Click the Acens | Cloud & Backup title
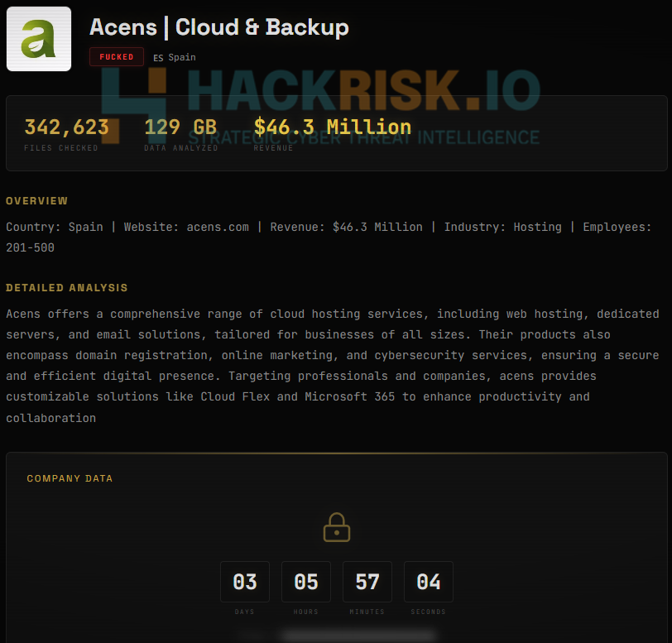Screen dimensions: 672x643 219,27
